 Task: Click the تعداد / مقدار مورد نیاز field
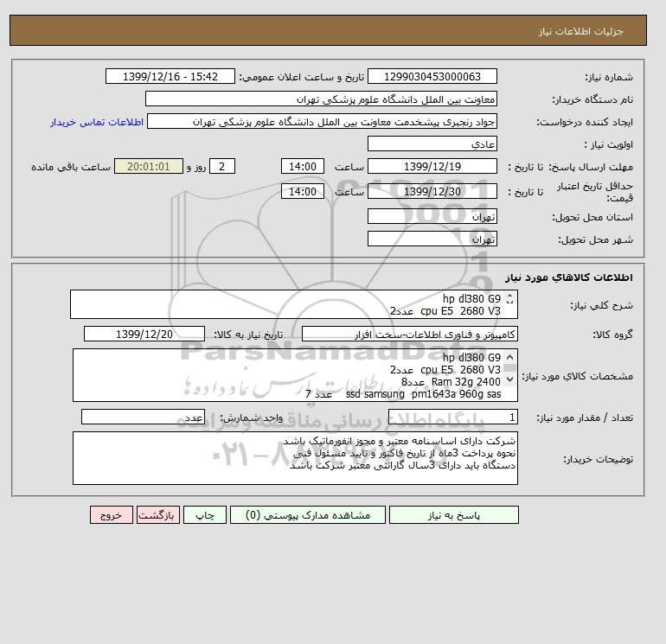(x=452, y=417)
